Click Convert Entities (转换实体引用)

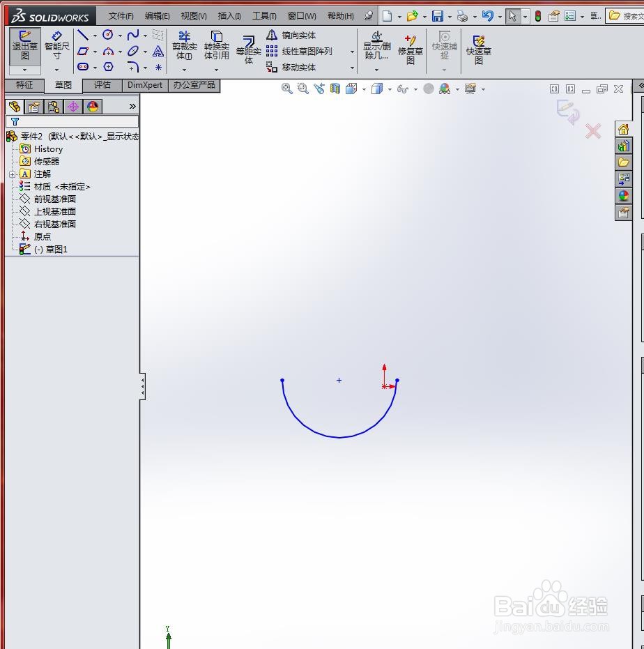(216, 45)
